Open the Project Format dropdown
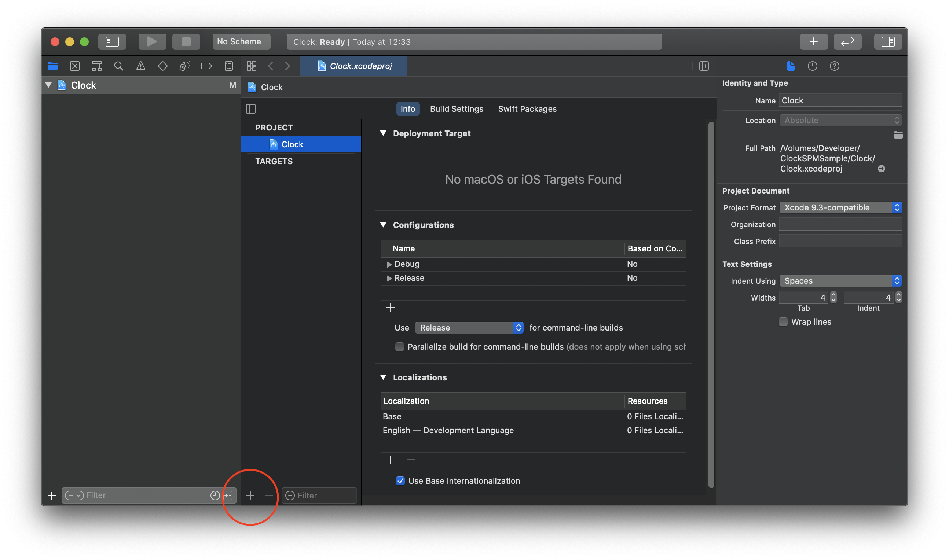 pos(840,207)
